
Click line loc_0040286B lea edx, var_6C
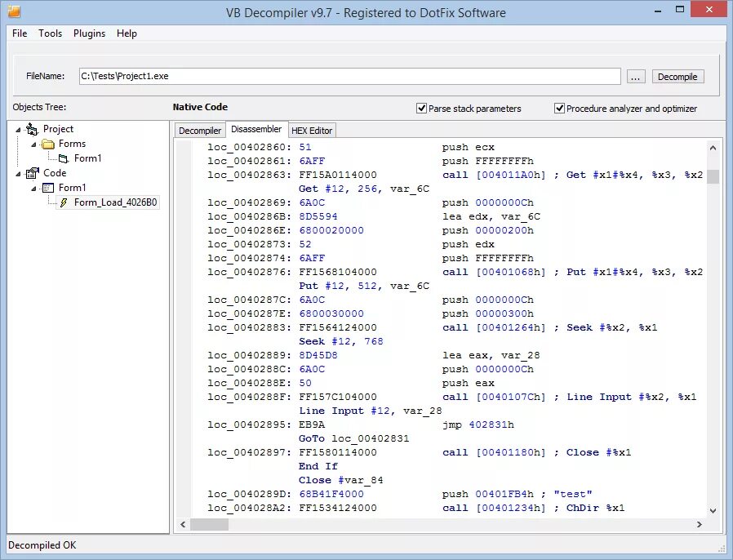(374, 217)
